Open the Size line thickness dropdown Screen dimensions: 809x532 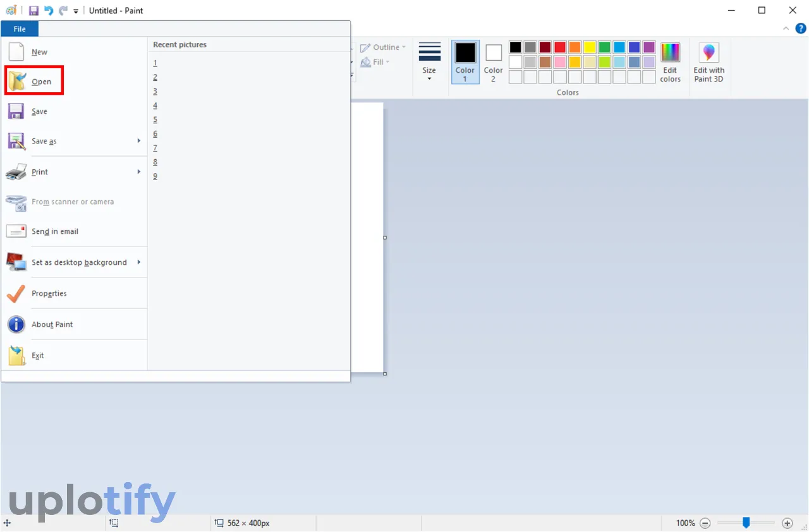(x=429, y=61)
